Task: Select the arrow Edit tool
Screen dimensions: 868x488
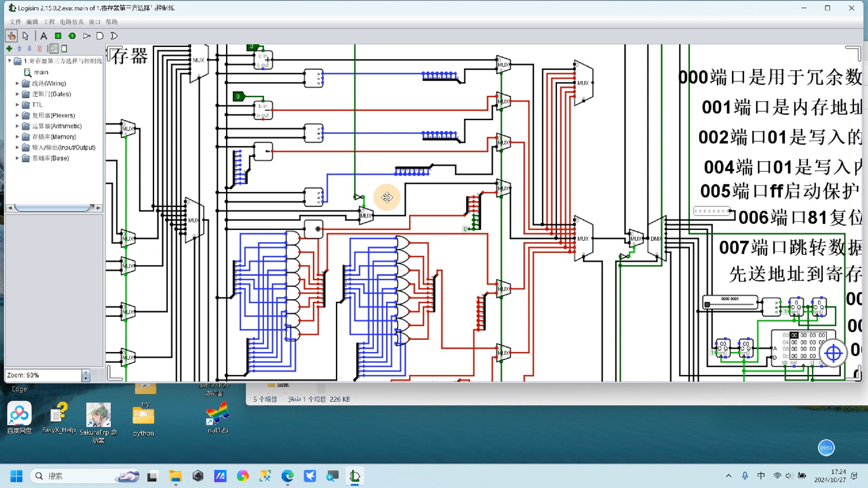Action: coord(26,36)
